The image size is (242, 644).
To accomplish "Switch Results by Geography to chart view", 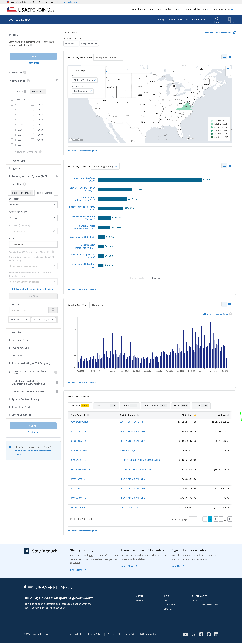I will (224, 57).
